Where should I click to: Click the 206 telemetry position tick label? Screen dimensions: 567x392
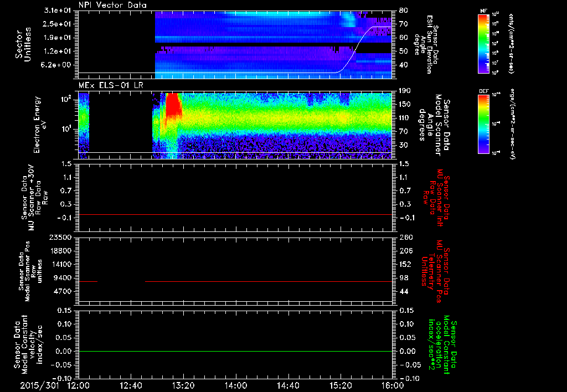405,251
